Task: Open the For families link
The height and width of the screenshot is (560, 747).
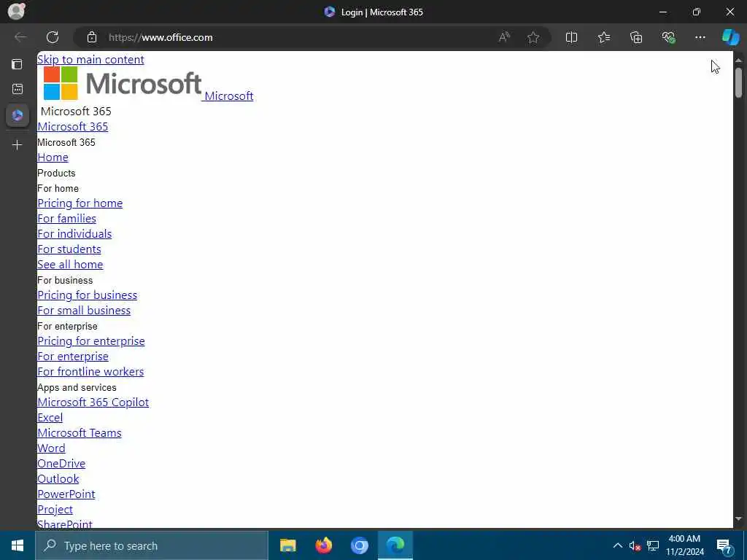Action: (66, 219)
